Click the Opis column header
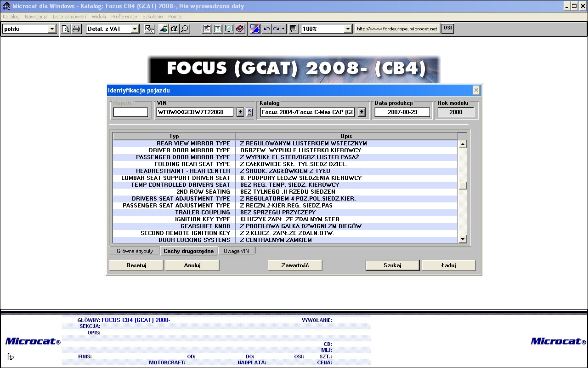The width and height of the screenshot is (588, 368). tap(346, 136)
